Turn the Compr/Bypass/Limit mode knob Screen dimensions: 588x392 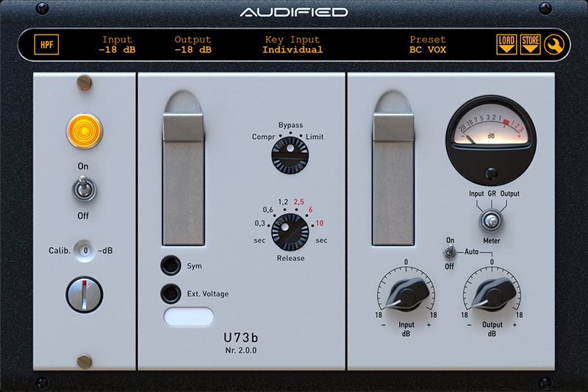point(290,155)
